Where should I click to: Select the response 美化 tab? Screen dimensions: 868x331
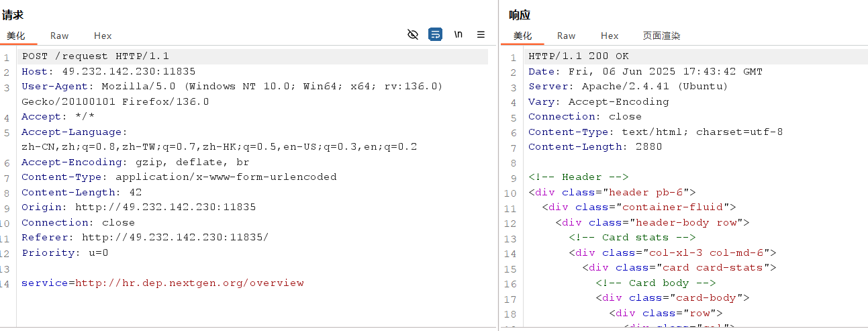coord(522,36)
